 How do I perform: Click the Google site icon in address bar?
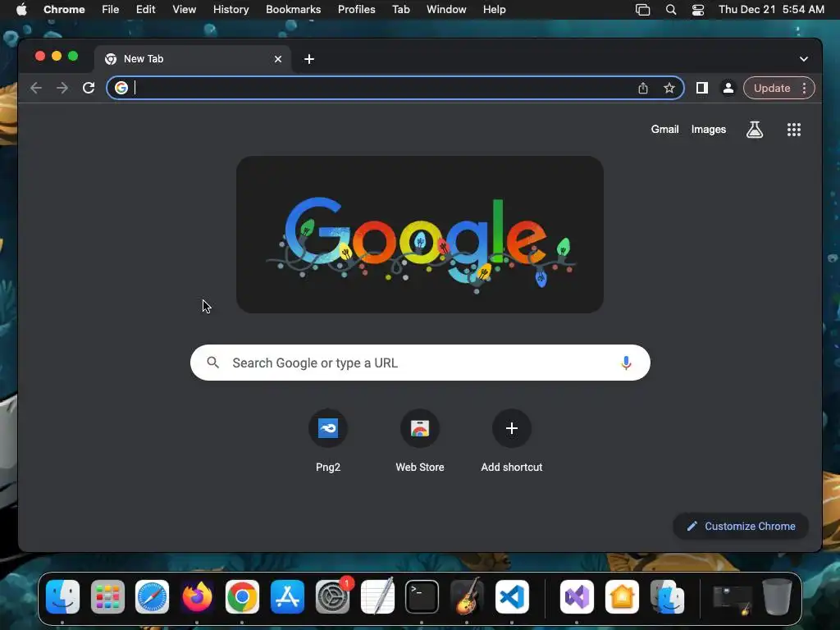coord(121,88)
